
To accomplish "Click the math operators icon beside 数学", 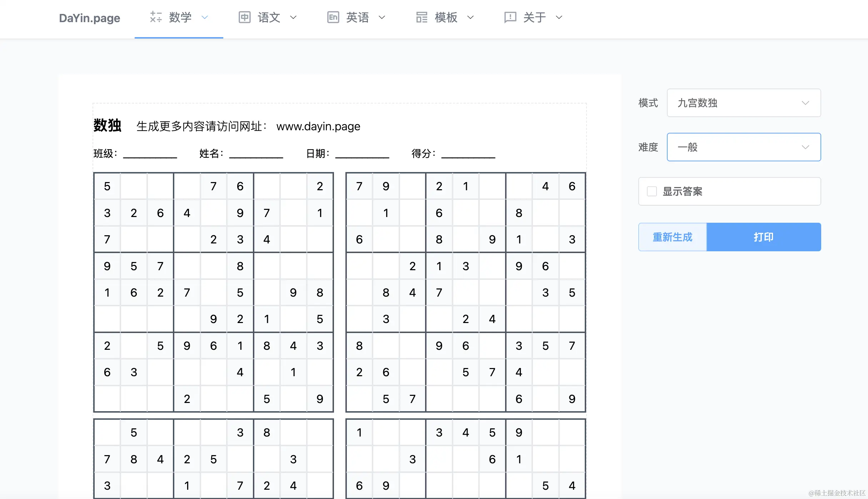I will pos(156,17).
